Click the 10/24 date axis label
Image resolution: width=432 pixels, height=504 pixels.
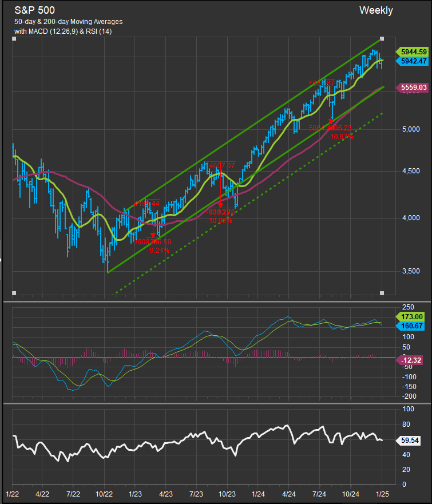[351, 494]
